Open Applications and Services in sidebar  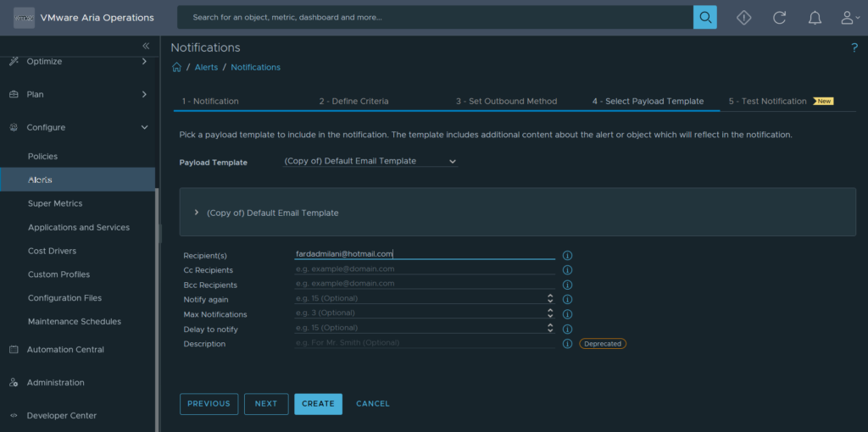tap(77, 227)
